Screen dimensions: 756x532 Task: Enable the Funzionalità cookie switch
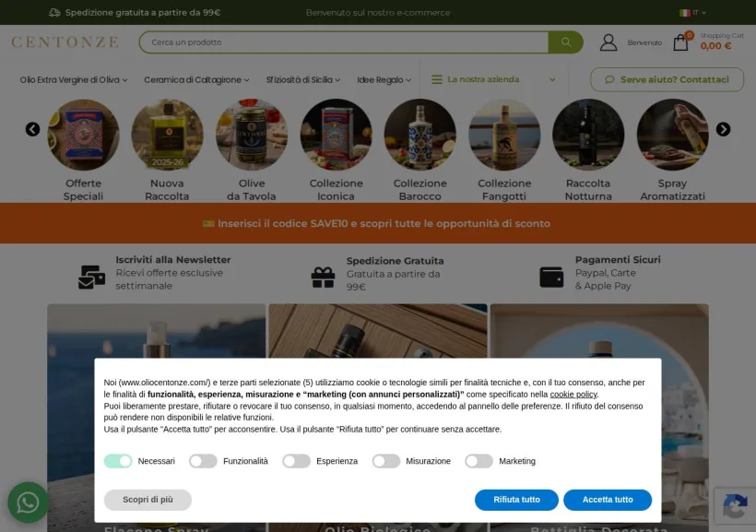[x=203, y=461]
